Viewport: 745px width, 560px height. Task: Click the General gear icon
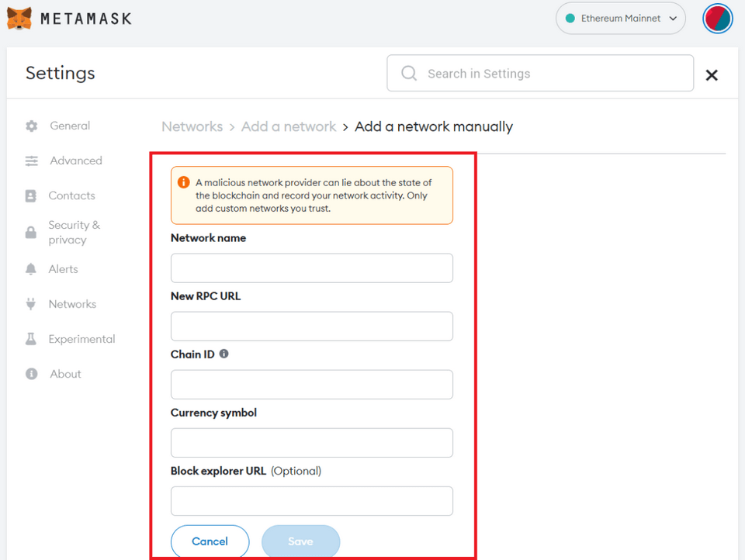(31, 126)
